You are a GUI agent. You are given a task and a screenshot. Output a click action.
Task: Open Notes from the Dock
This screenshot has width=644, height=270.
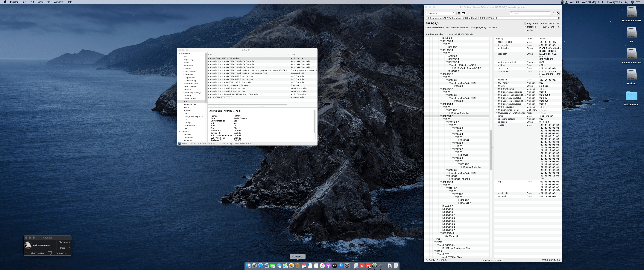pyautogui.click(x=316, y=266)
